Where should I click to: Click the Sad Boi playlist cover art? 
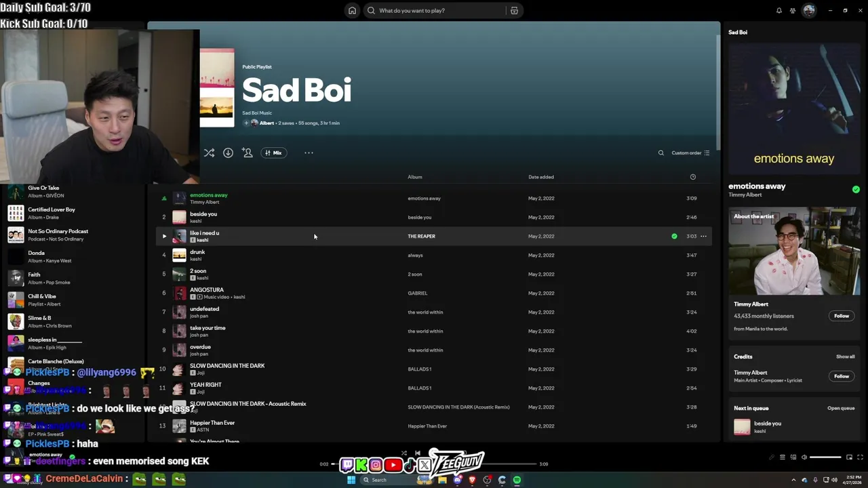(217, 88)
